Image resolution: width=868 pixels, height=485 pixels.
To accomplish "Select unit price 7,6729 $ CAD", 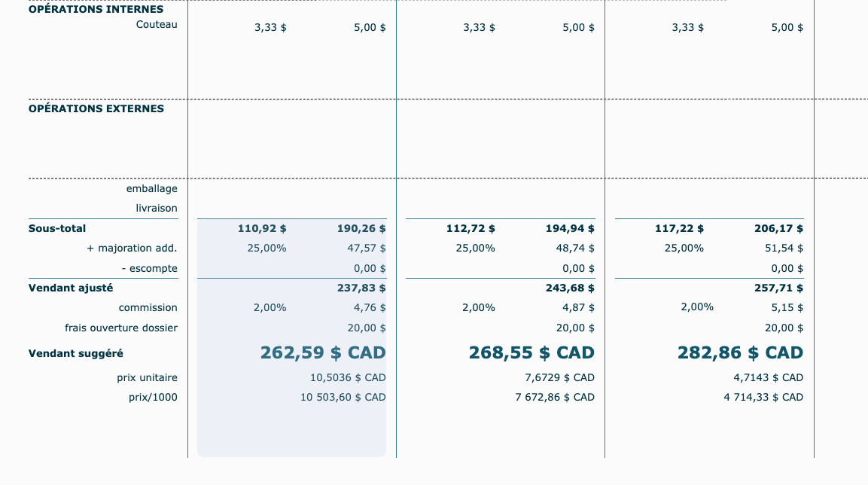I will [x=559, y=377].
